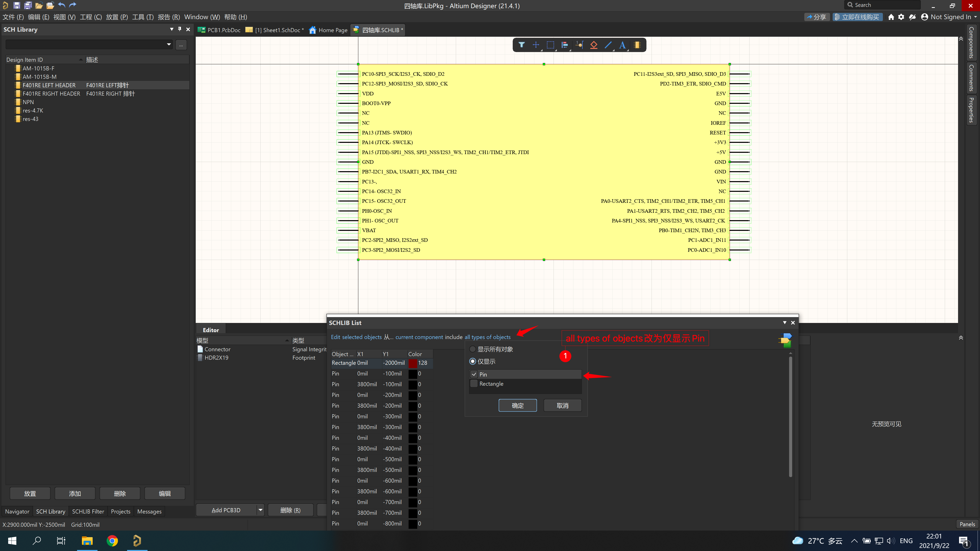Screen dimensions: 980x551
Task: Check the Rectangle checkbox
Action: point(474,384)
